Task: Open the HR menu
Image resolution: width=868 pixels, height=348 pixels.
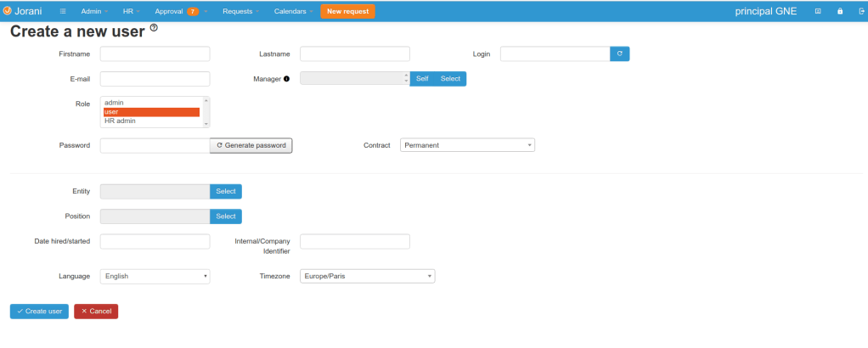Action: (131, 12)
